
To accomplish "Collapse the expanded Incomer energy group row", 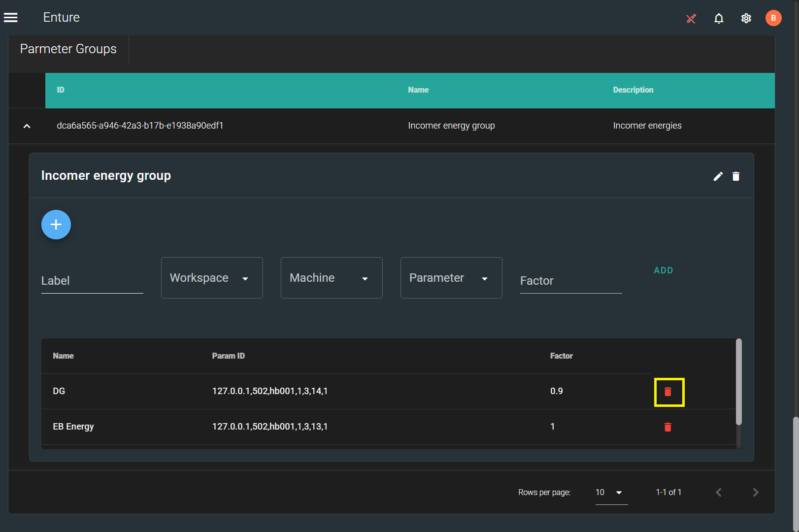I will [27, 126].
